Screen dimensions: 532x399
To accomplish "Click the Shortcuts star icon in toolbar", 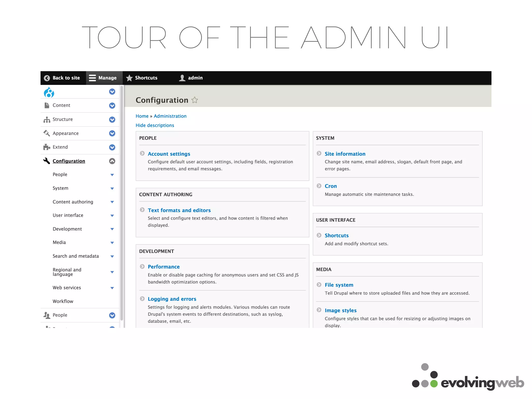I will point(129,78).
